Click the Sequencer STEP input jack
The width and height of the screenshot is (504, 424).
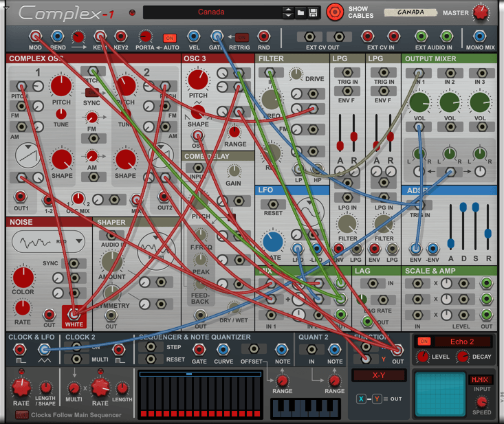(151, 347)
